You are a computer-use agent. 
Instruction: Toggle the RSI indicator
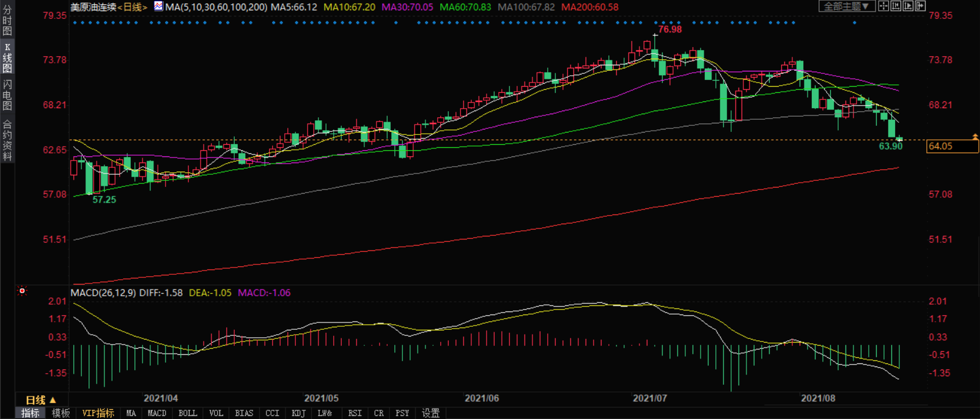click(x=355, y=414)
